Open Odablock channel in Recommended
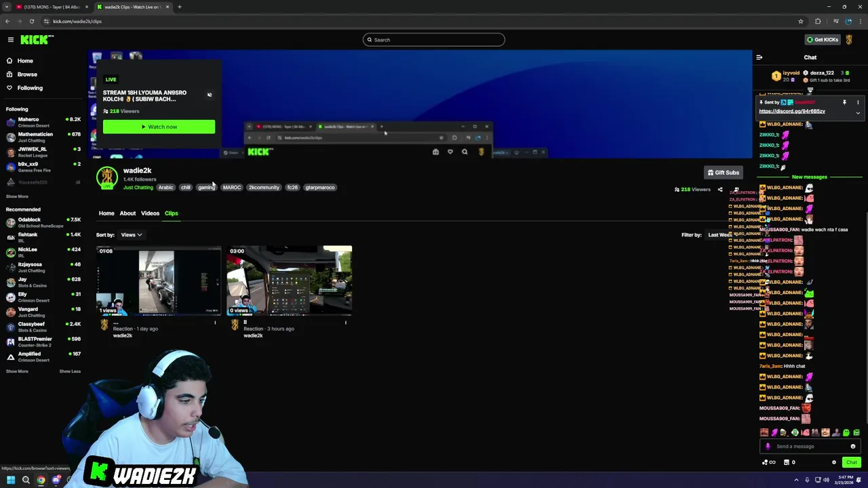 pyautogui.click(x=43, y=222)
